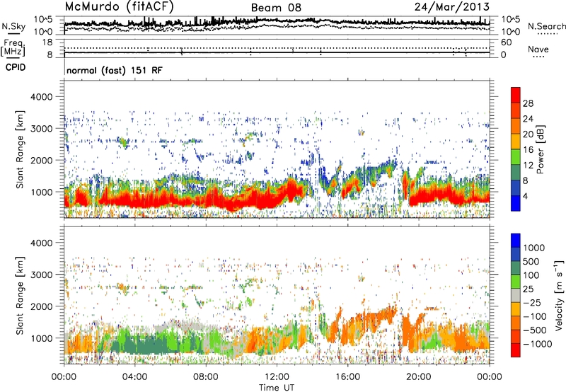566x392 pixels.
Task: Click '1000' on the Power panel range axis
Action: [42, 192]
